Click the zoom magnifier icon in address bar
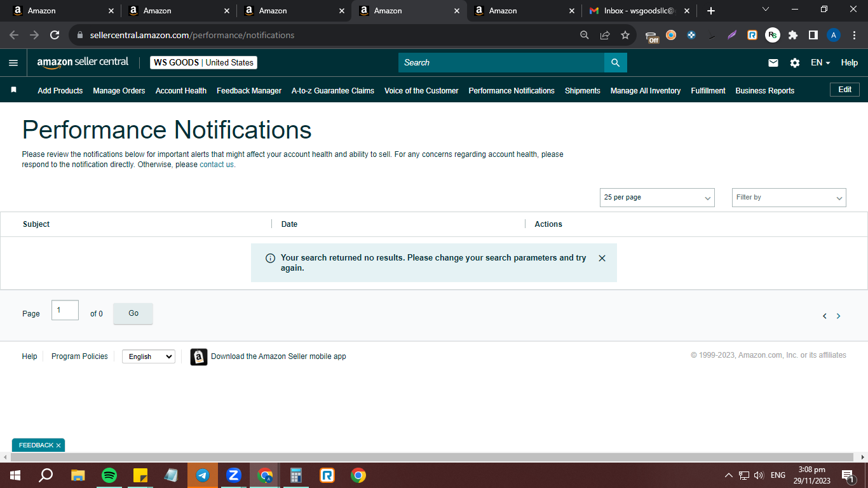This screenshot has width=868, height=488. coord(585,35)
